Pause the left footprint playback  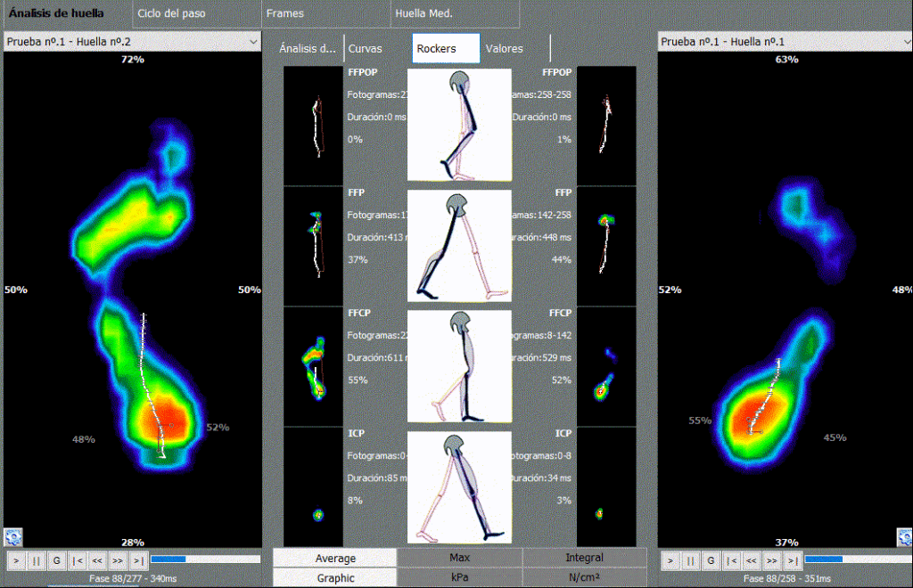pos(37,560)
